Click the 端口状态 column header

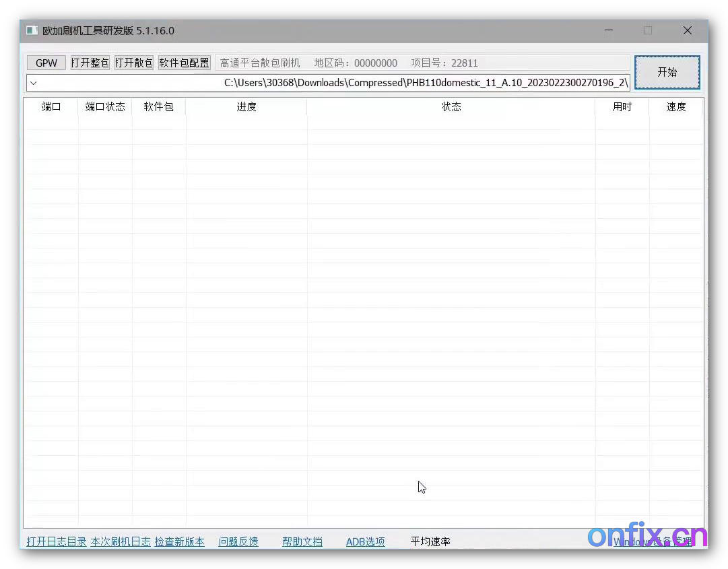tap(104, 106)
